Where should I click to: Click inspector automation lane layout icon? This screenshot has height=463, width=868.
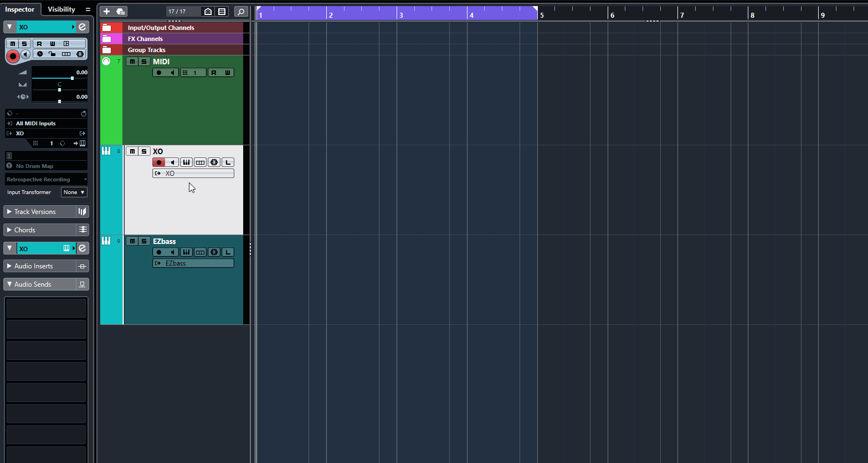click(66, 43)
